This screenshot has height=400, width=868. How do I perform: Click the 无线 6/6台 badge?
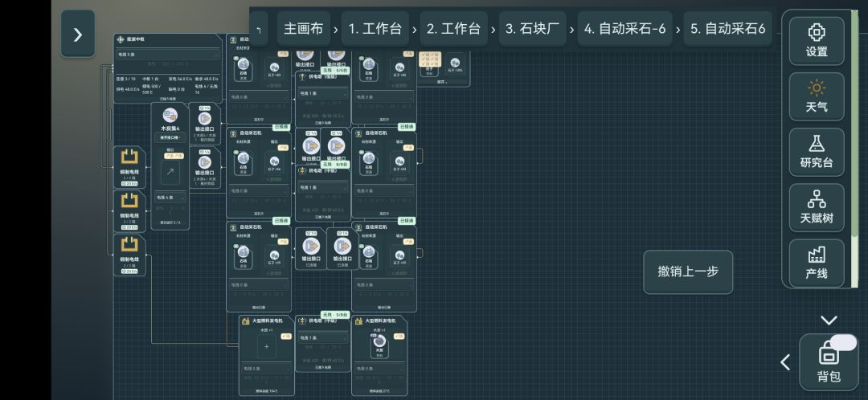coord(336,71)
